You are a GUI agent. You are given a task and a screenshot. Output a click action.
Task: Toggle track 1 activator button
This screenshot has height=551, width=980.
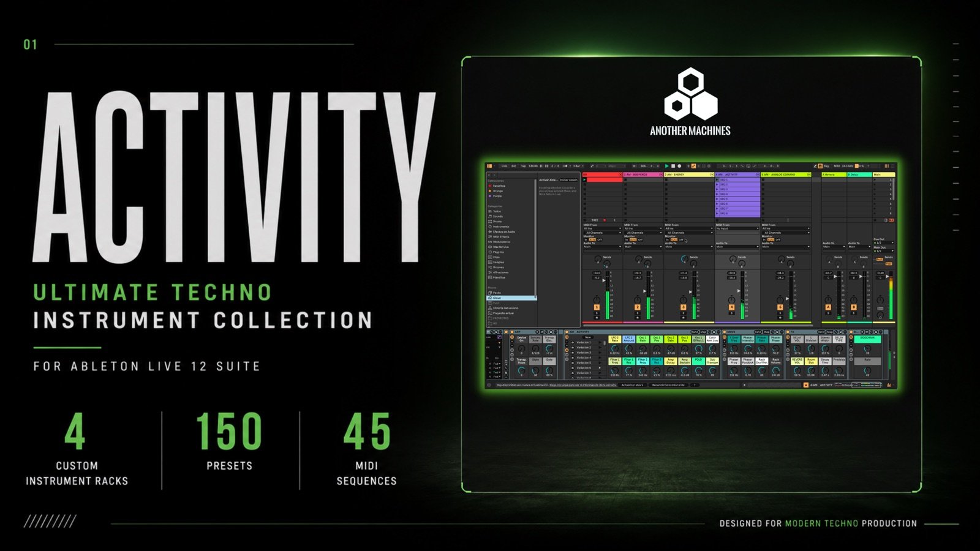click(x=597, y=307)
